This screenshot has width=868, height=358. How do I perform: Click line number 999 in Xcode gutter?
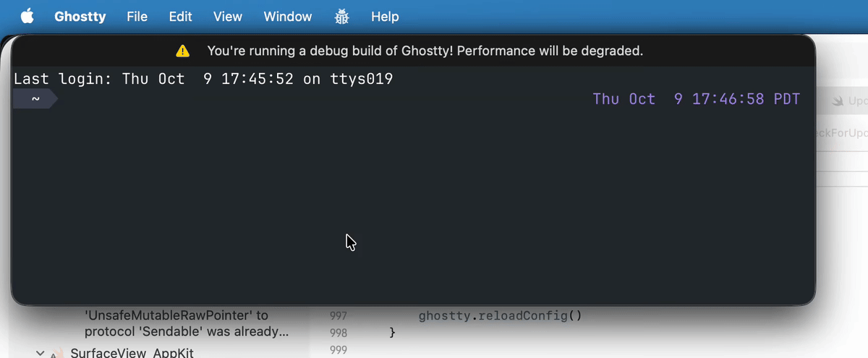click(338, 350)
